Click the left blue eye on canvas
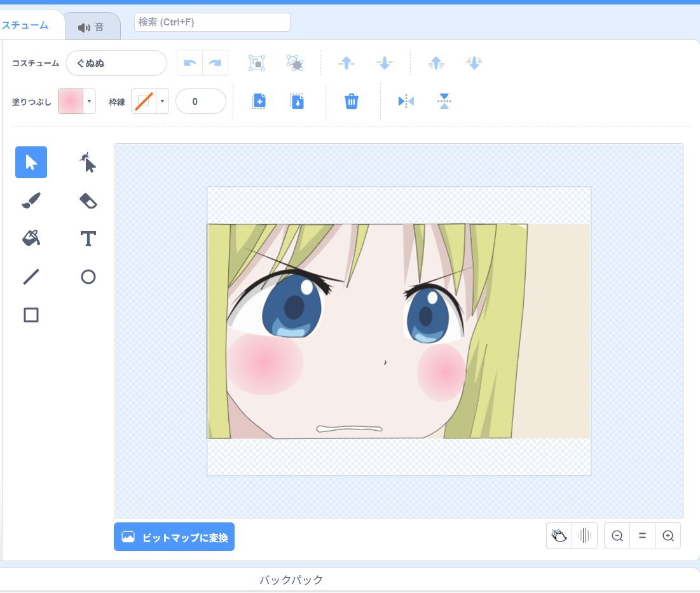Viewport: 700px width, 593px height. pos(292,306)
